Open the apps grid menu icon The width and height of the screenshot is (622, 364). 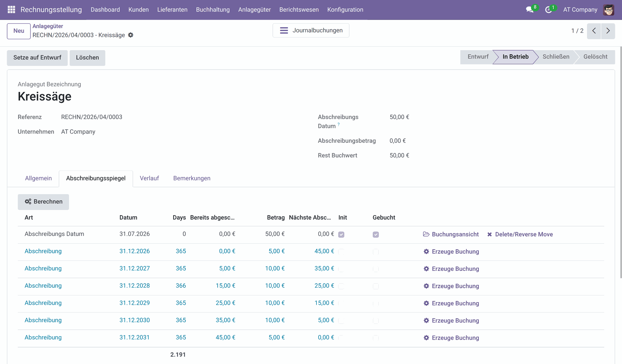pyautogui.click(x=11, y=10)
